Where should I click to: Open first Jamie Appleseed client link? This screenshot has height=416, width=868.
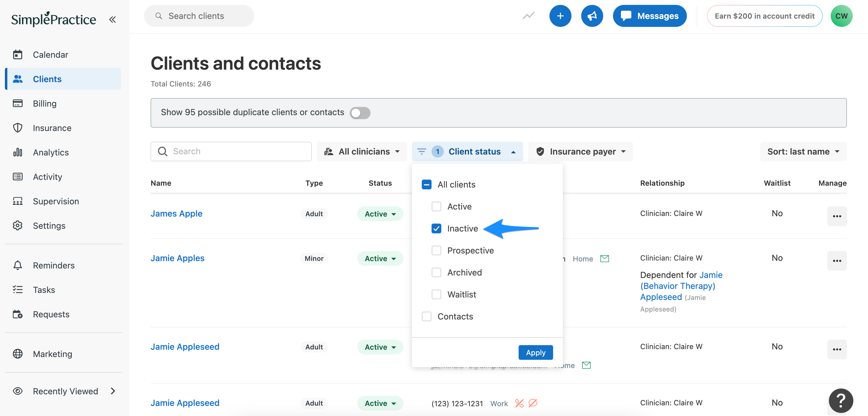[x=185, y=347]
